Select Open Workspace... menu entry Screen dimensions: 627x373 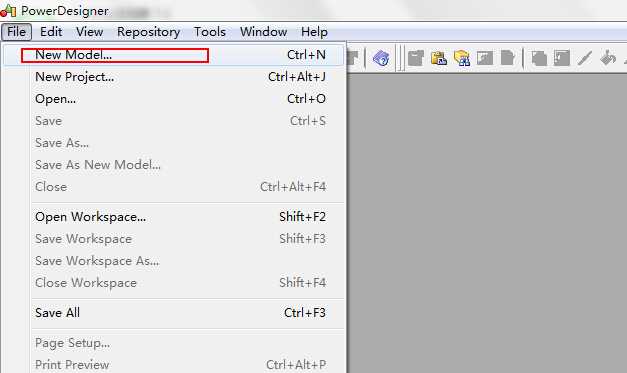[174, 217]
